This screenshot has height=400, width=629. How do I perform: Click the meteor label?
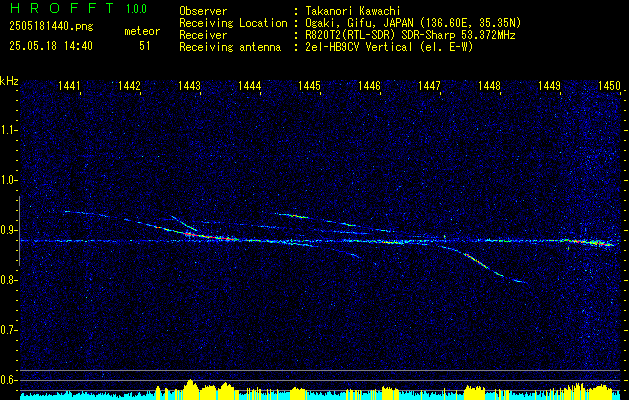(142, 31)
